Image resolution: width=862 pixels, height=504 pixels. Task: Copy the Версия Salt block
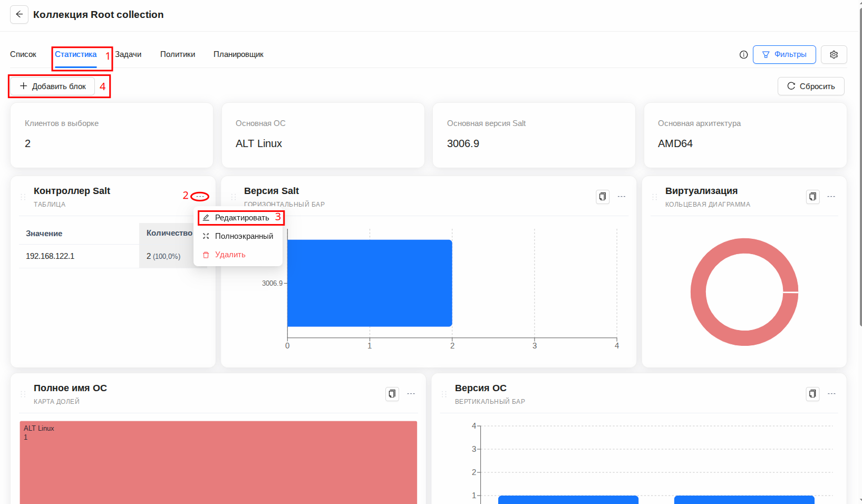pos(603,197)
